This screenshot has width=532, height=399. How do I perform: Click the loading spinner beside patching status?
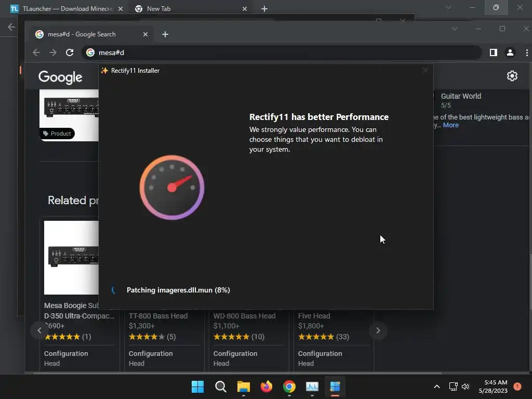coord(114,290)
